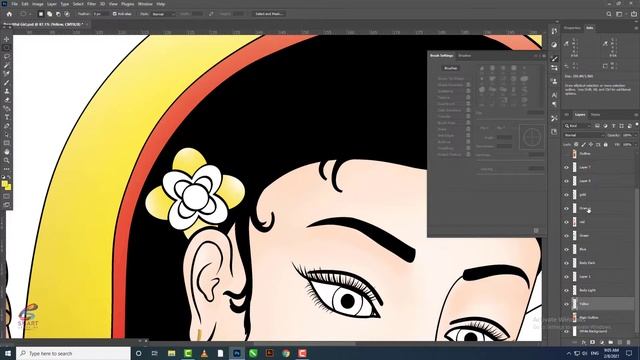Open the Style dropdown in options bar
The image size is (640, 360).
(163, 14)
